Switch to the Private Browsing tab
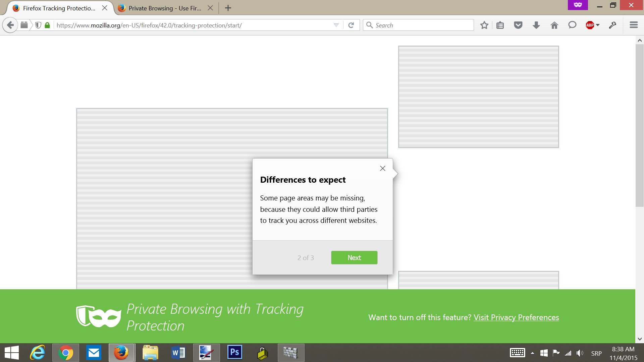The height and width of the screenshot is (362, 644). tap(161, 8)
